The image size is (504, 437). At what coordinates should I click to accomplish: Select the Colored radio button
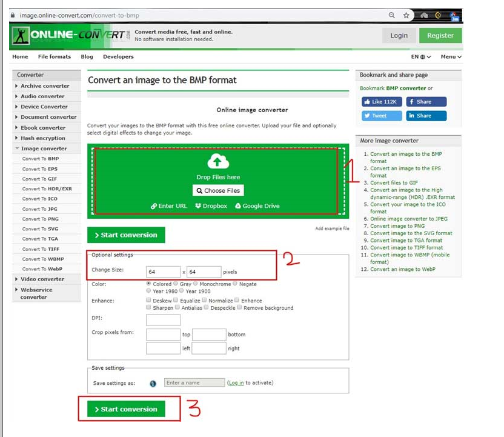(x=148, y=284)
